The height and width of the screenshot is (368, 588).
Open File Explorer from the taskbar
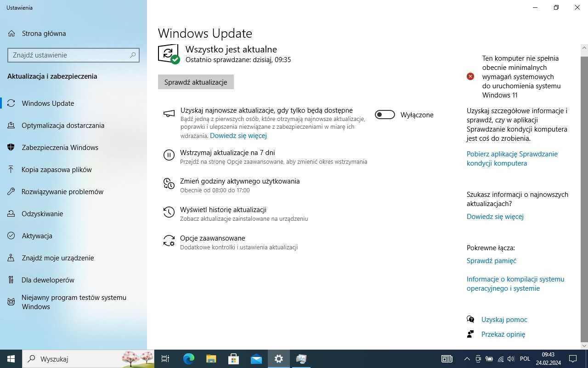[x=211, y=359]
